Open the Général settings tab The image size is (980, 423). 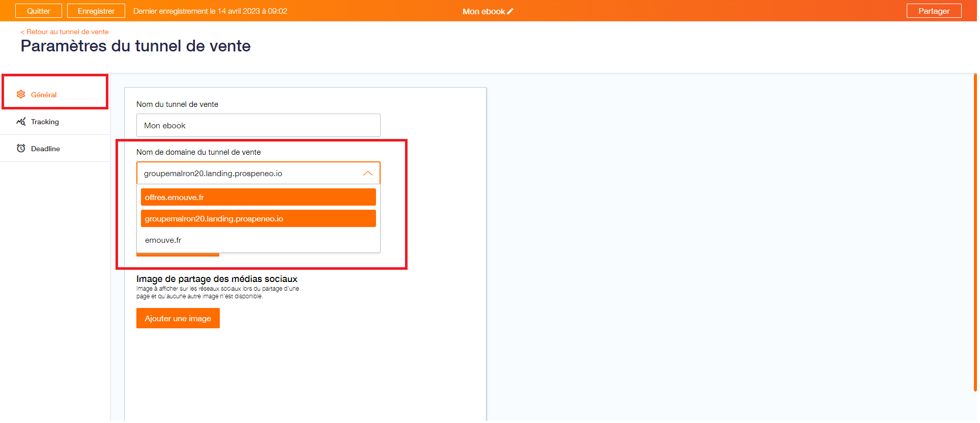click(55, 94)
